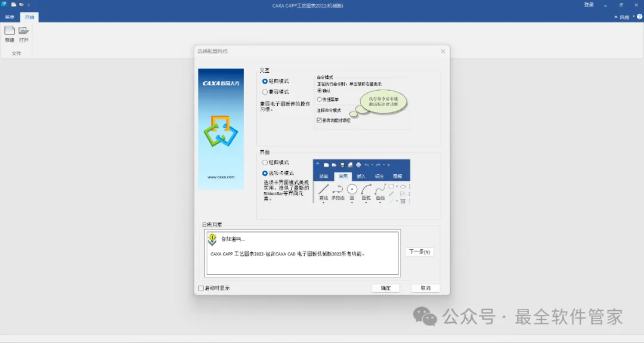
Task: Click the 图幅 tab in preview image
Action: click(x=397, y=176)
